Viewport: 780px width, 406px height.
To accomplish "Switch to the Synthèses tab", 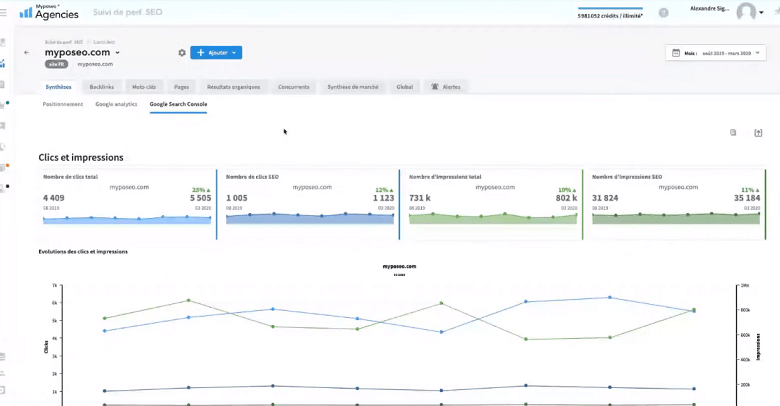I will (x=58, y=87).
